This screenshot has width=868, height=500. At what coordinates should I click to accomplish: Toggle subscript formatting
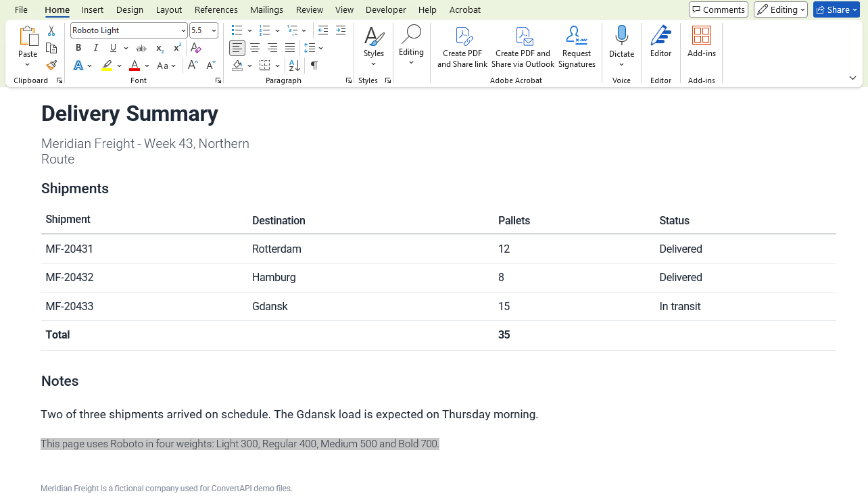click(160, 48)
